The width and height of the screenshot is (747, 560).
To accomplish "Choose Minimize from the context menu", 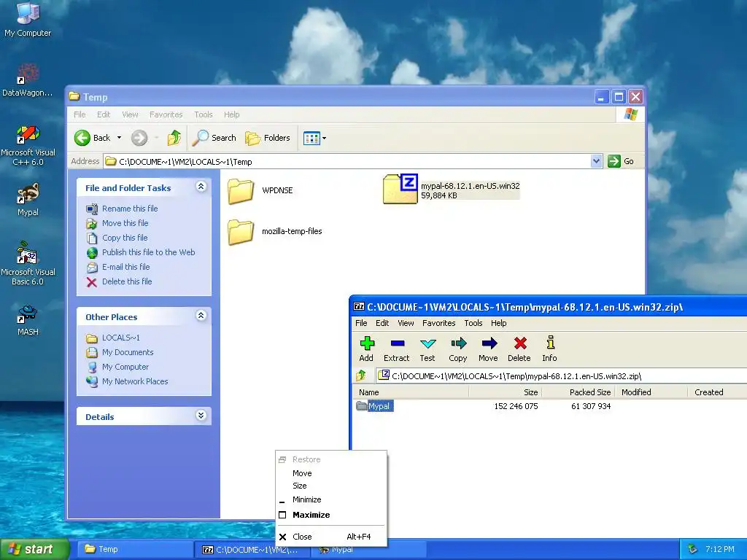I will coord(331,499).
